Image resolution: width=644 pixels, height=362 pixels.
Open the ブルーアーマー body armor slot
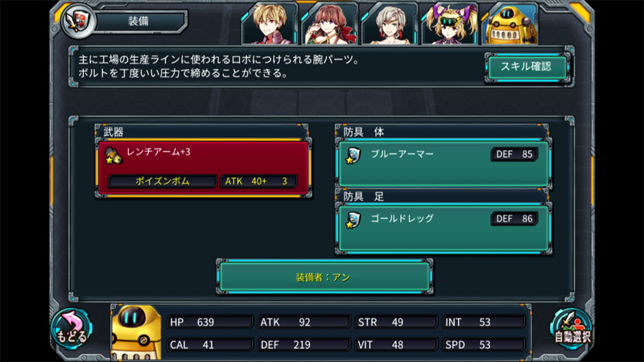[x=444, y=163]
